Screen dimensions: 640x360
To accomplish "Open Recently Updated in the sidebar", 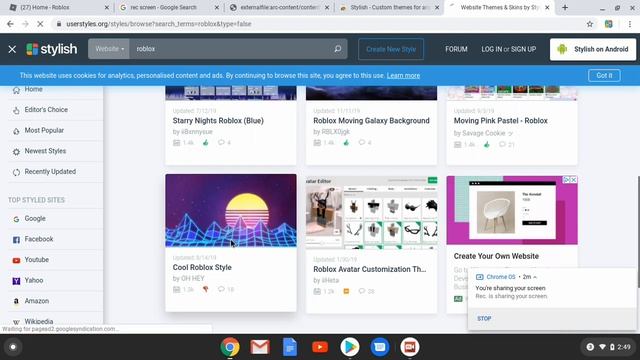I will pos(50,172).
